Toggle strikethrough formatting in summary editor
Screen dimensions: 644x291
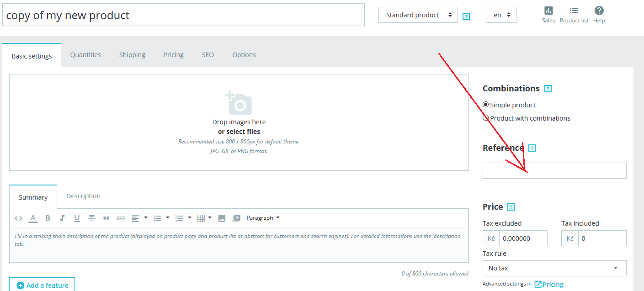coord(91,218)
